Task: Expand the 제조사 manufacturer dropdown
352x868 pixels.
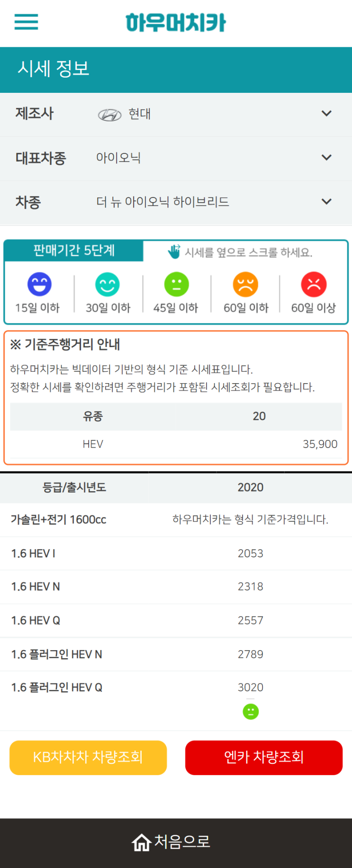Action: coord(176,114)
